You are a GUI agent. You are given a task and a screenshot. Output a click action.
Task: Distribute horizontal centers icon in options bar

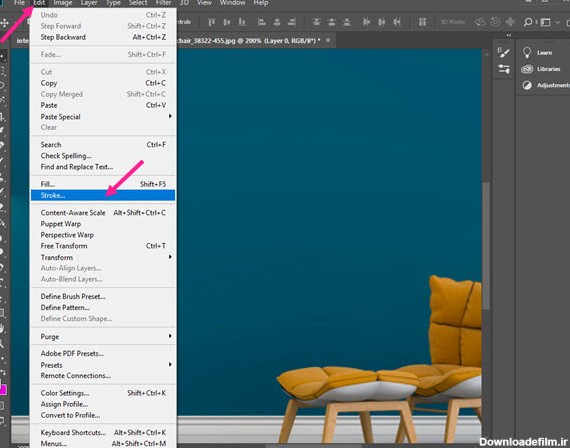[x=381, y=23]
